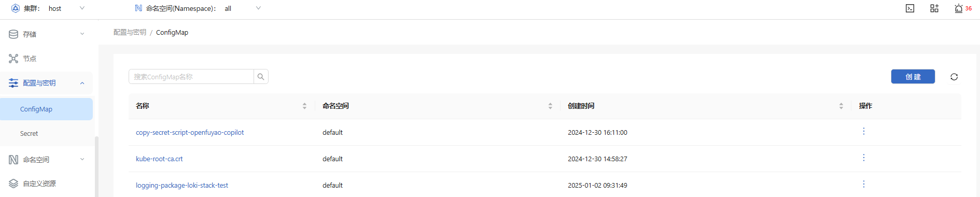
Task: Open the terminal console icon
Action: pos(910,8)
